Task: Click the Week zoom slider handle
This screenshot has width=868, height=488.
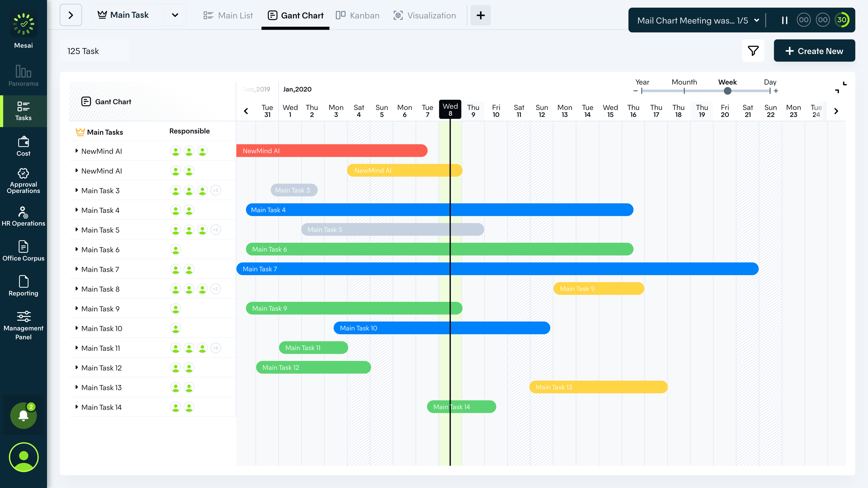Action: tap(727, 91)
